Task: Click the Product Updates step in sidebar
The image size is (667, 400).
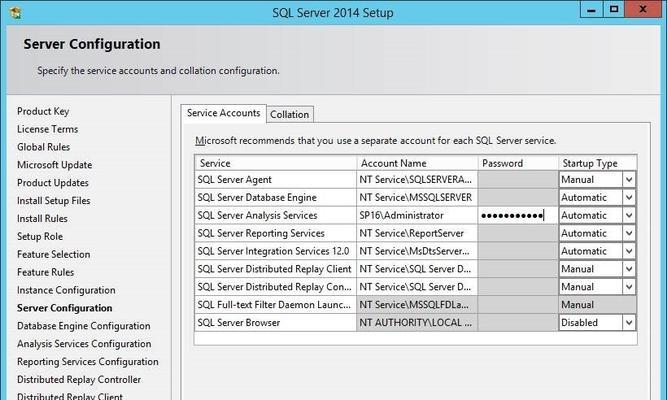Action: 53,183
